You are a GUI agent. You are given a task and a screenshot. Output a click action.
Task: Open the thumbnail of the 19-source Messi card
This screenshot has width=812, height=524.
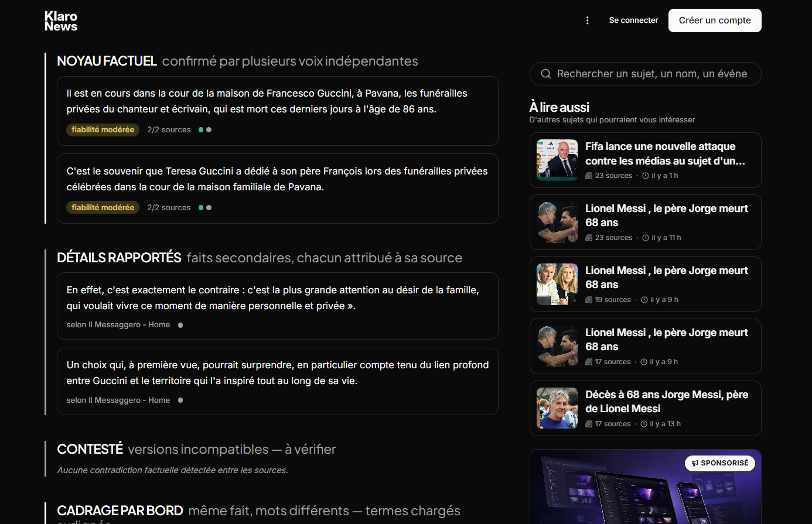(557, 284)
